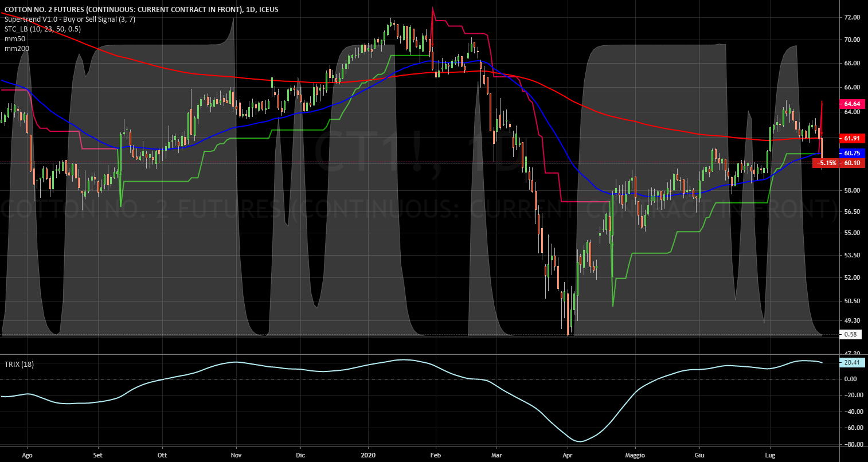Click the 60.75 blue mm50 price label
The width and height of the screenshot is (868, 462).
[851, 153]
